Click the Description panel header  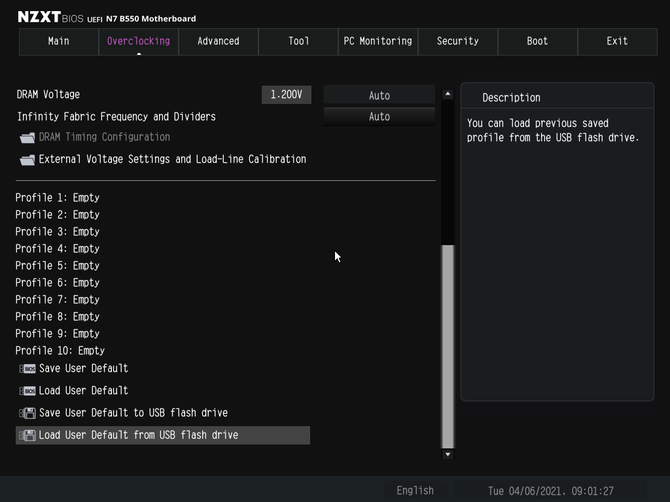click(x=511, y=98)
